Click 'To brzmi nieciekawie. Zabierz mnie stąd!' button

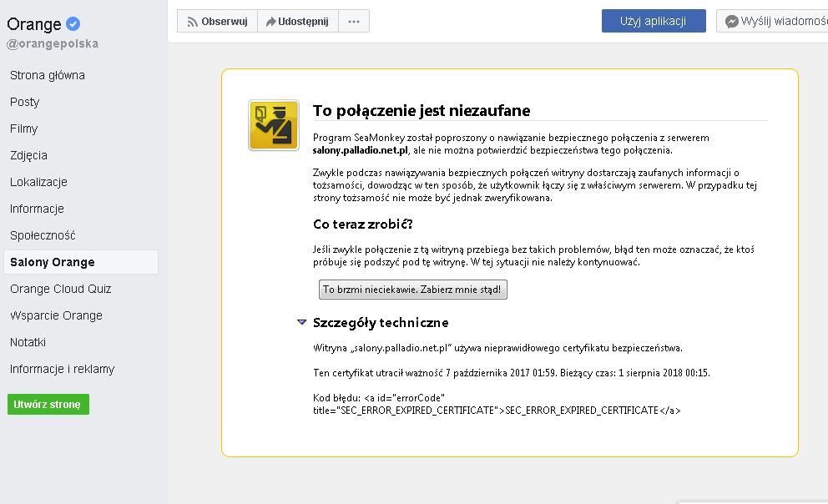[413, 290]
